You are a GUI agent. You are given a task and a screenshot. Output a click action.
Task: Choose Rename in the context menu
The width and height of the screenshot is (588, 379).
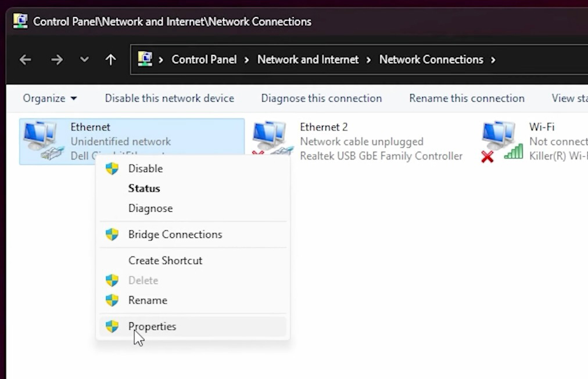click(x=148, y=300)
